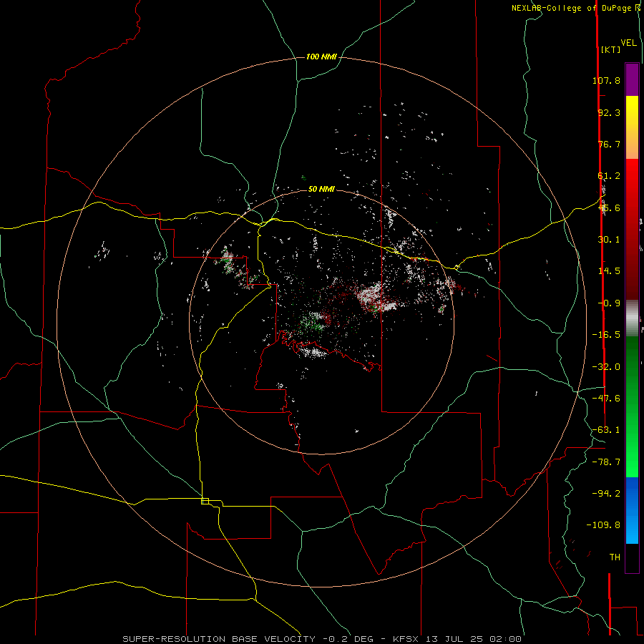Viewport: 644px width, 644px height.
Task: Pick the purple segment of the velocity scale
Action: click(x=632, y=79)
